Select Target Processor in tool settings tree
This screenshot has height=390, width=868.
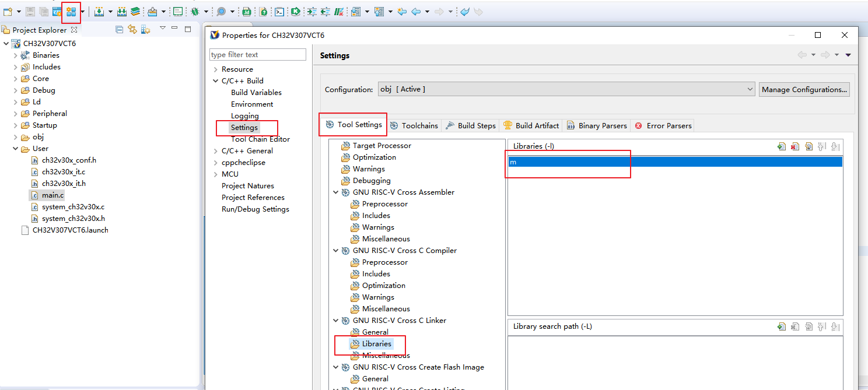coord(381,146)
